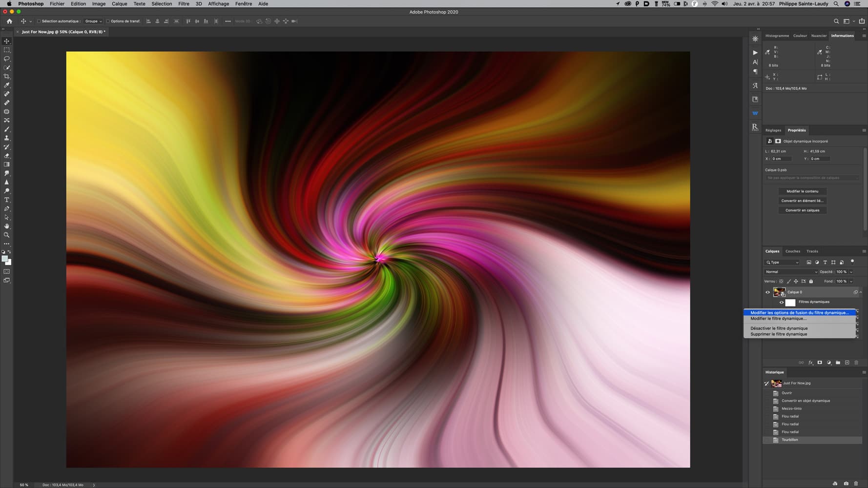
Task: Open the Normal blend mode dropdown
Action: 791,272
